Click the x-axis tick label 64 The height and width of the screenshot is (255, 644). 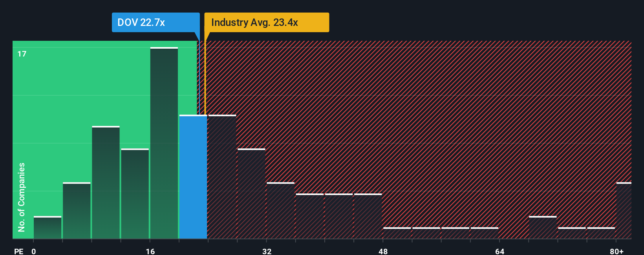500,251
